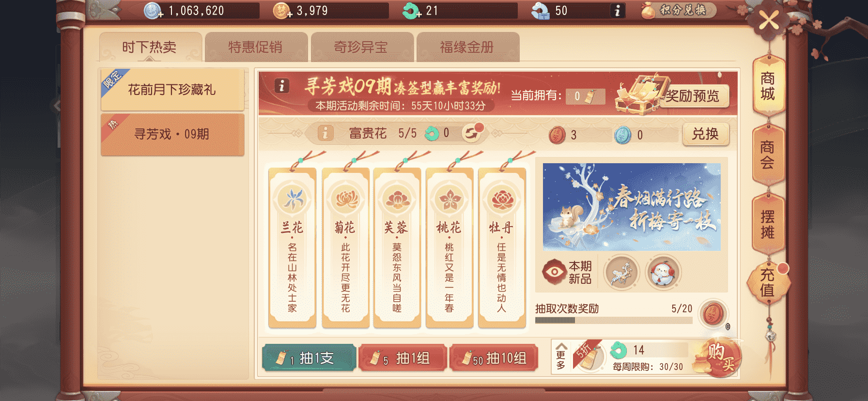Click the refresh icon beside 富贵花 counter

tap(471, 133)
